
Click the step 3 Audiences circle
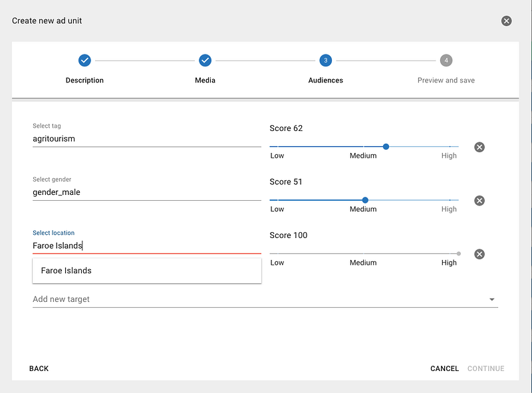(x=325, y=61)
